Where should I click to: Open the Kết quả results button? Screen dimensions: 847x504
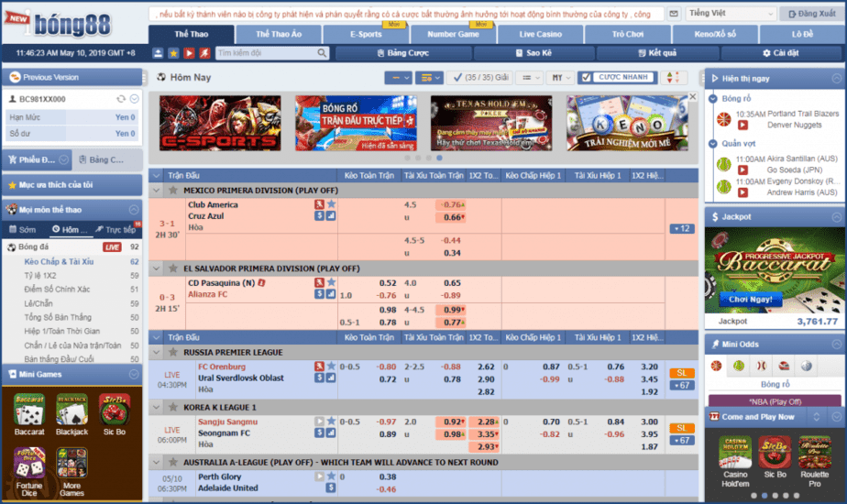[657, 53]
